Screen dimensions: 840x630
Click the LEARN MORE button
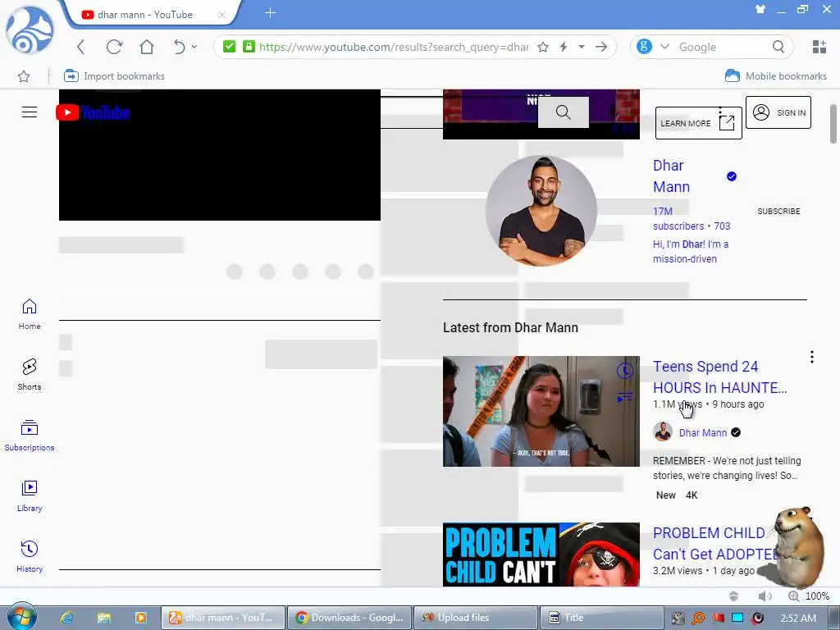tap(699, 123)
